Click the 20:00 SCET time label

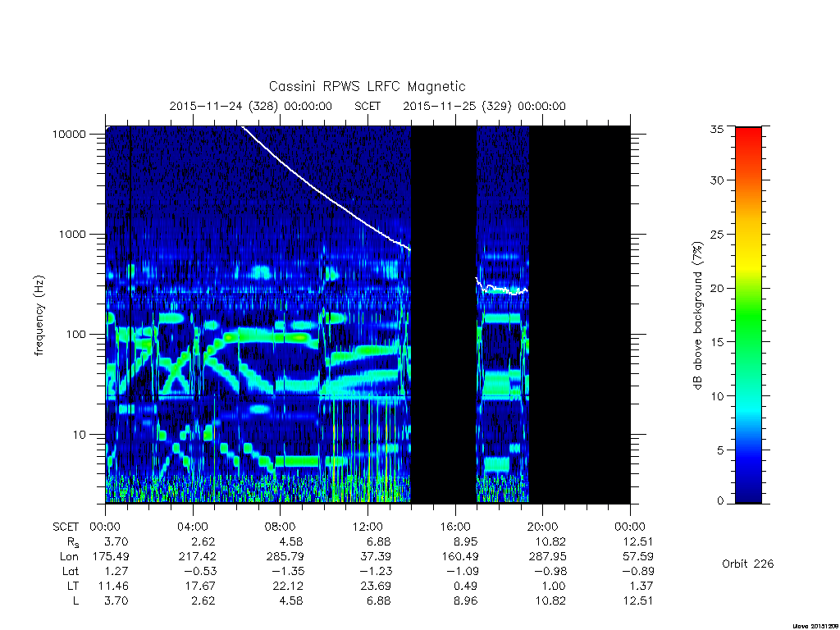click(x=542, y=527)
